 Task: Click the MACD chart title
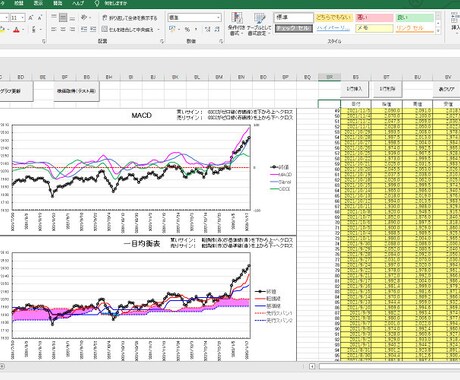[x=141, y=115]
